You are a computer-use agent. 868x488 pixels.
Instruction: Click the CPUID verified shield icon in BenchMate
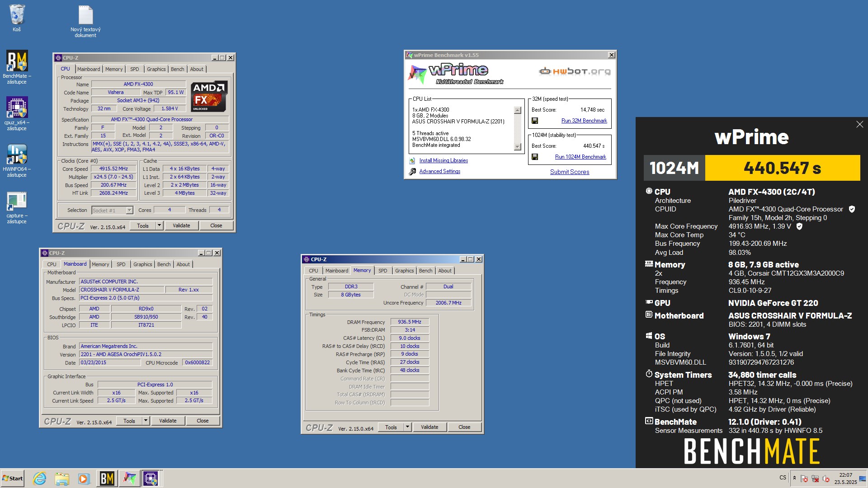tap(852, 209)
